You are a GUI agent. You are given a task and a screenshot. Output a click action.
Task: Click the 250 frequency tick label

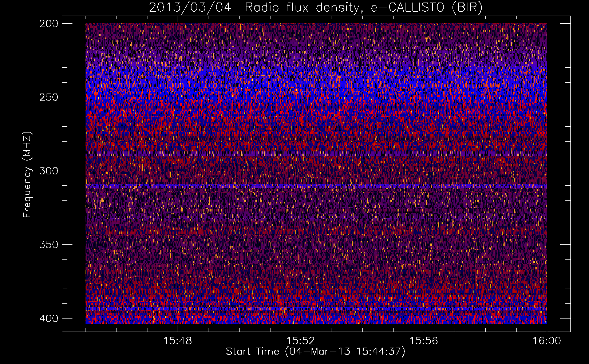(48, 97)
